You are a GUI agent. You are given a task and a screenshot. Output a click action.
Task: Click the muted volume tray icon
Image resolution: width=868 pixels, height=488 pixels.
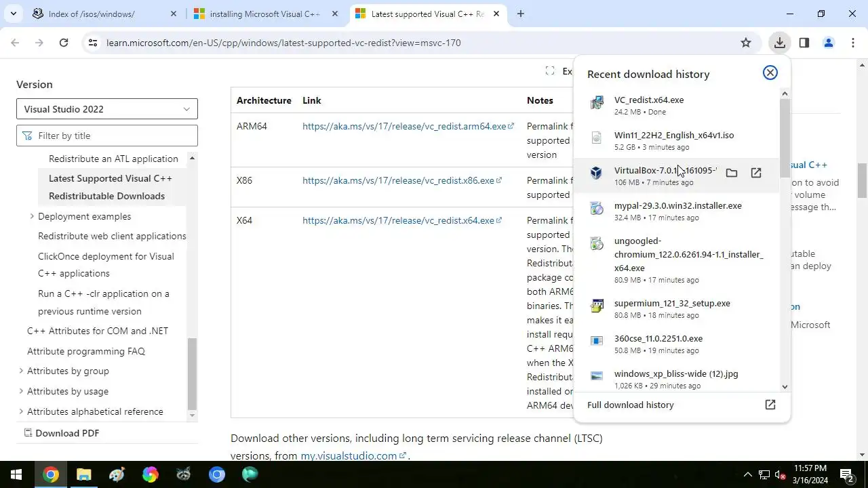click(x=780, y=474)
